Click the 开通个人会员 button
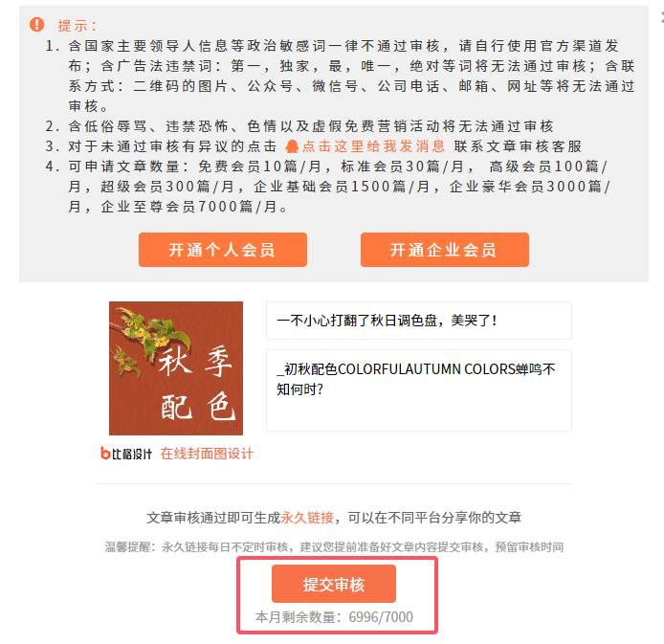Screen dimensions: 664x644 223,250
